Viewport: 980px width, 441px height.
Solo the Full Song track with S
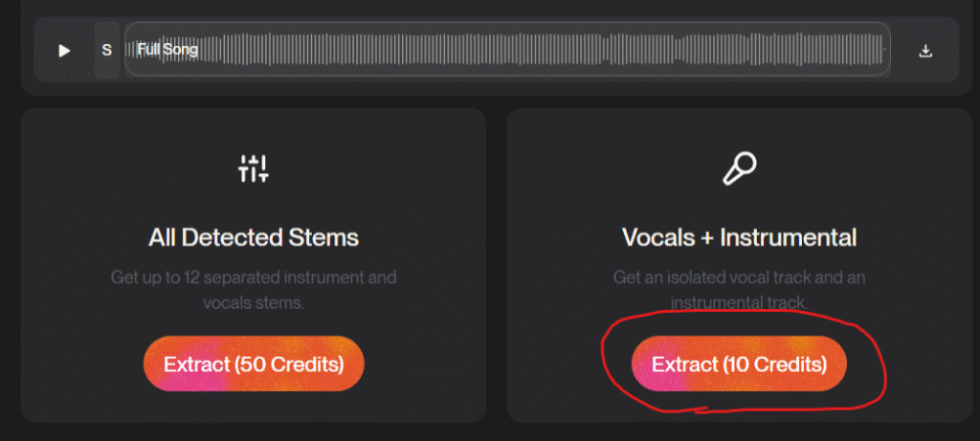click(x=106, y=50)
